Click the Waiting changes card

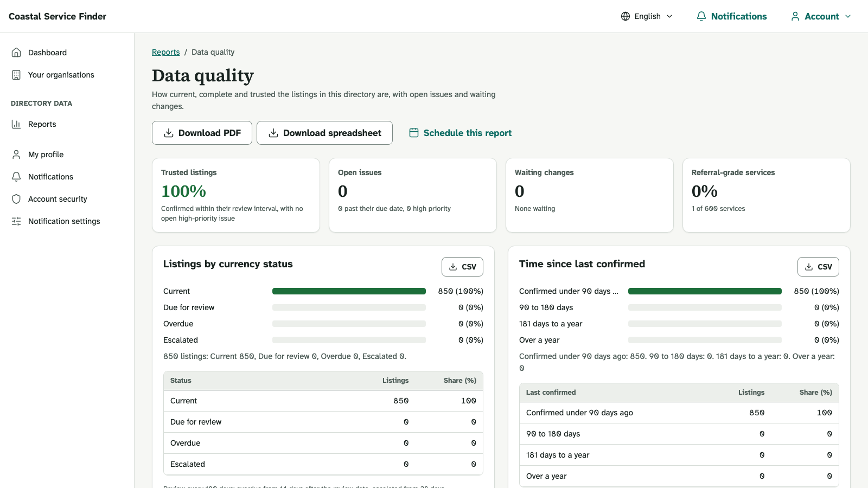pos(590,195)
